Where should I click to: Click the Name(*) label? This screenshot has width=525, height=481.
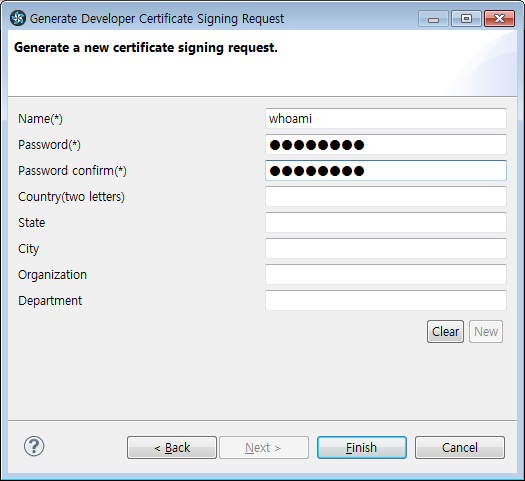(x=40, y=119)
